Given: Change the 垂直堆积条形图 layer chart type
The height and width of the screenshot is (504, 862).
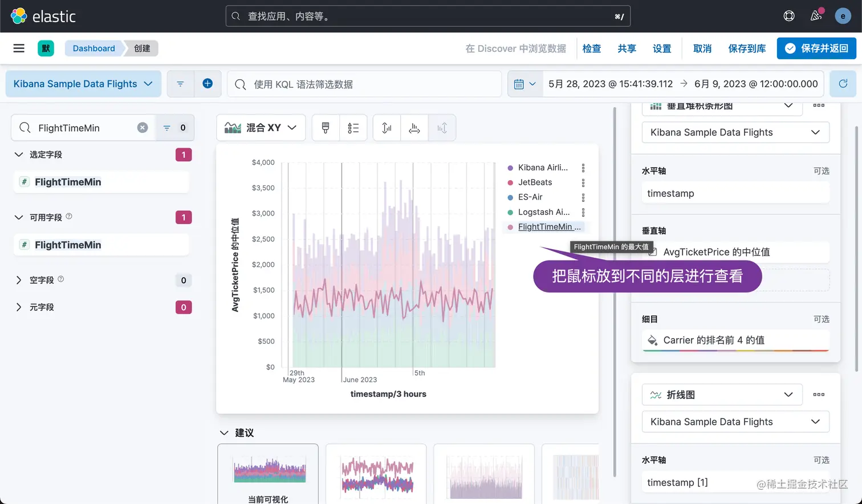Looking at the screenshot, I should (x=722, y=107).
